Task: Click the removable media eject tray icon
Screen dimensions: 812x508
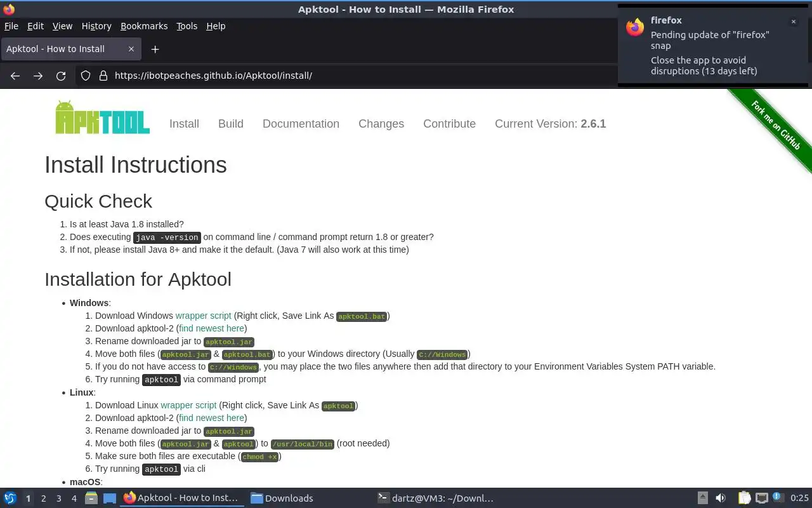Action: coord(703,498)
